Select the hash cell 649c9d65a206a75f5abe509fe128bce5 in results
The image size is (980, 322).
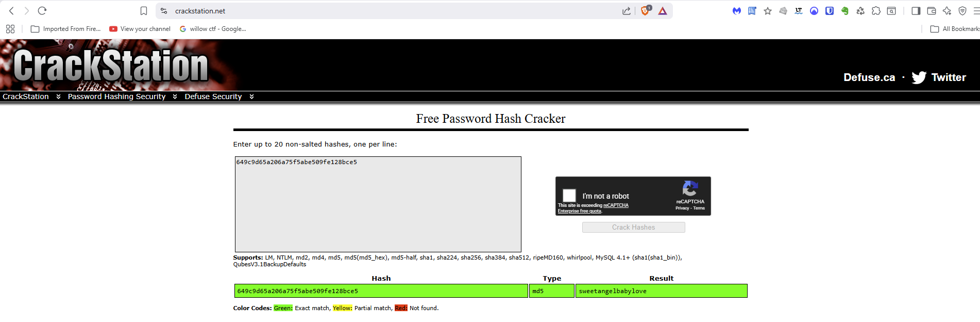(381, 291)
